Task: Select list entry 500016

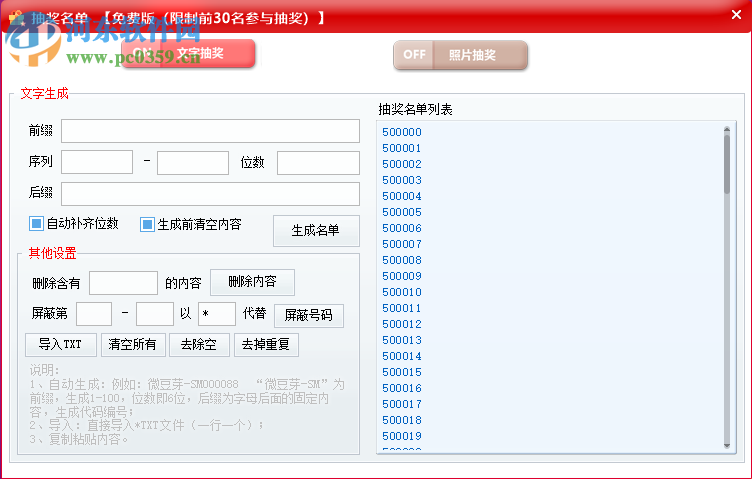Action: pos(402,388)
